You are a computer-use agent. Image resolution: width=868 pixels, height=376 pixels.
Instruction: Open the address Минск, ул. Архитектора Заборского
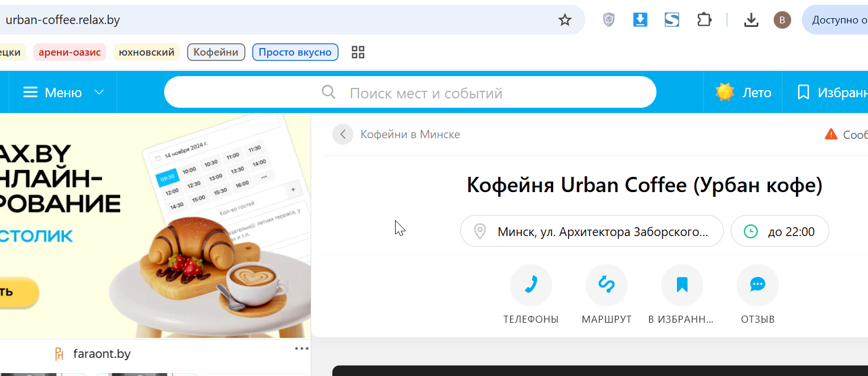(592, 231)
